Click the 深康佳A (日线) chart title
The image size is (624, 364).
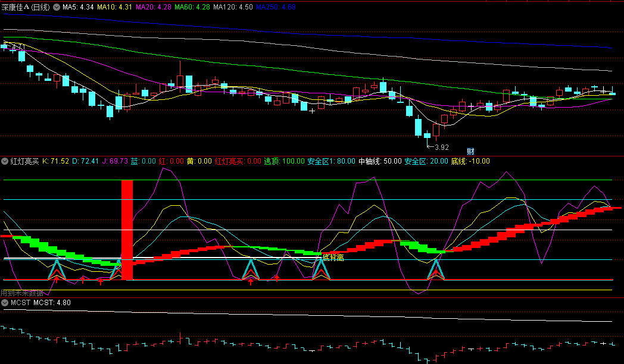tap(26, 7)
